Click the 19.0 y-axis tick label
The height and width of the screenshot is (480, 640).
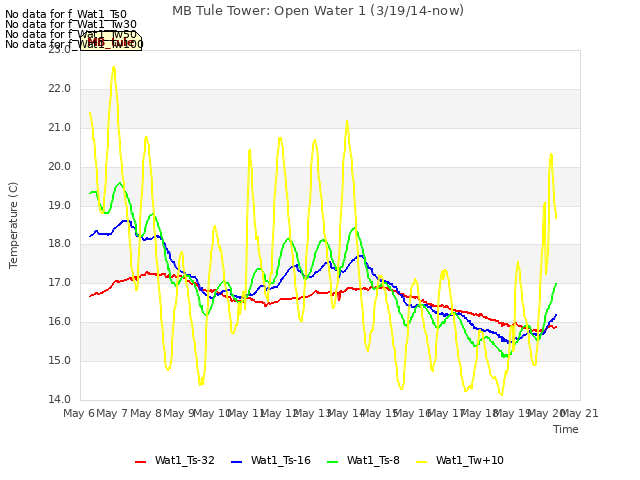[59, 205]
